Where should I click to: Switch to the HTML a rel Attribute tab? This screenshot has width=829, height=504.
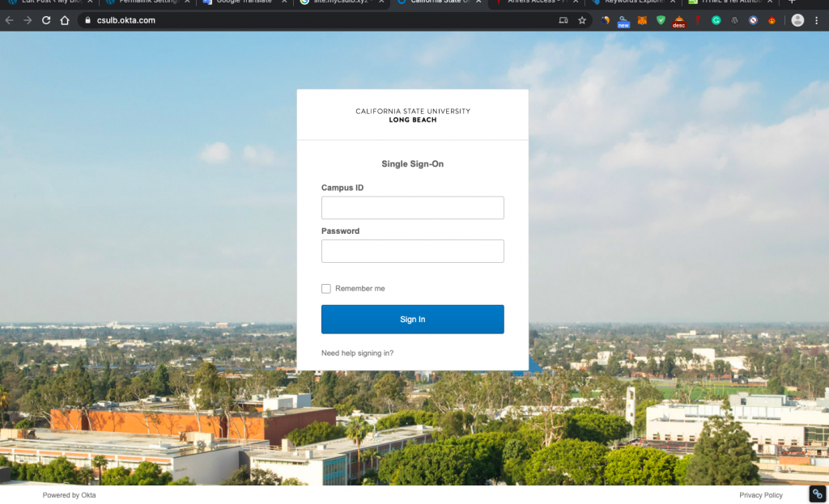click(730, 2)
